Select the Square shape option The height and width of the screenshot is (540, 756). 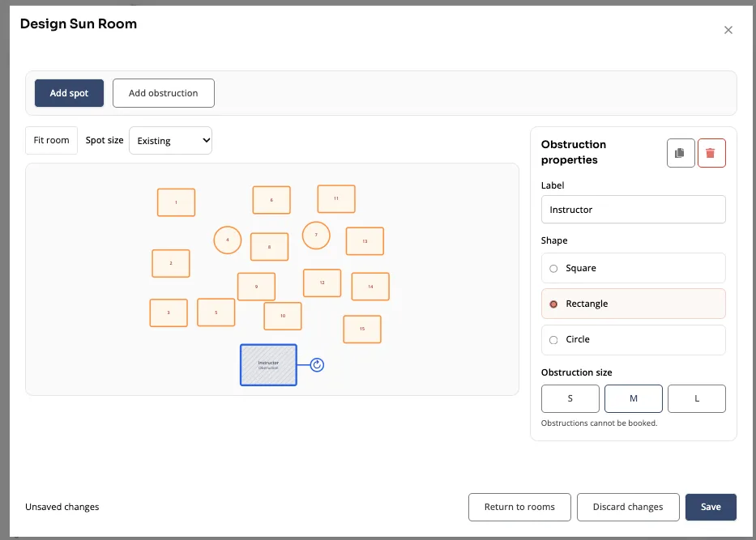pyautogui.click(x=633, y=268)
